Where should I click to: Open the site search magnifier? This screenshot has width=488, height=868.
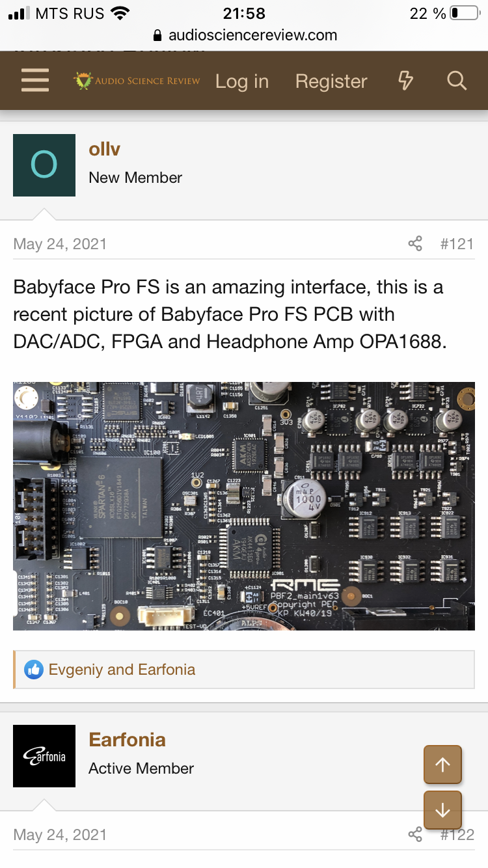[x=457, y=81]
